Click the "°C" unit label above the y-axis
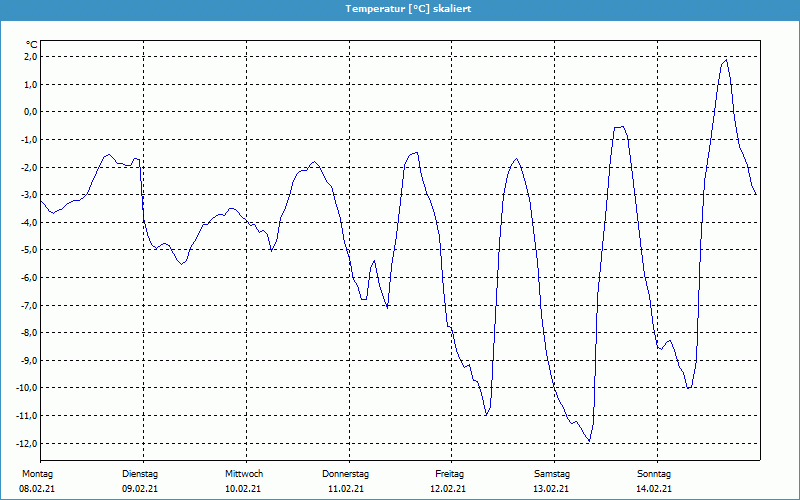Image resolution: width=800 pixels, height=500 pixels. [x=31, y=44]
